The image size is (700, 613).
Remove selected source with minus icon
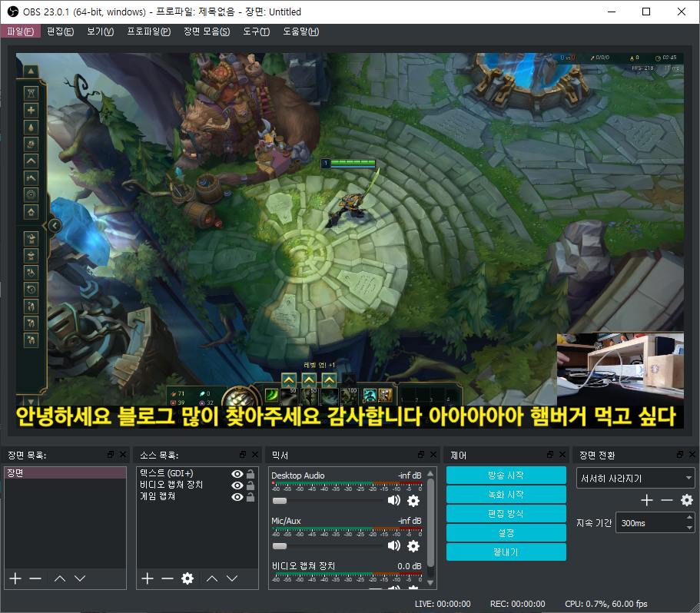coord(168,578)
